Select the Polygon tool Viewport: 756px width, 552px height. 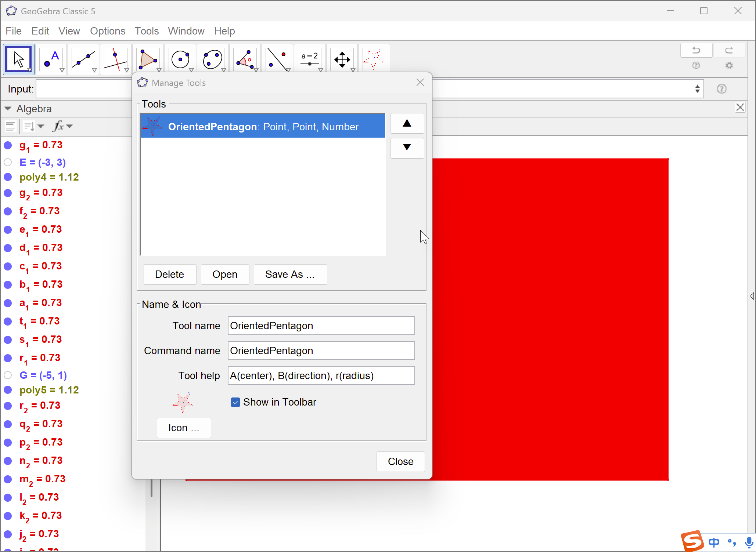148,59
